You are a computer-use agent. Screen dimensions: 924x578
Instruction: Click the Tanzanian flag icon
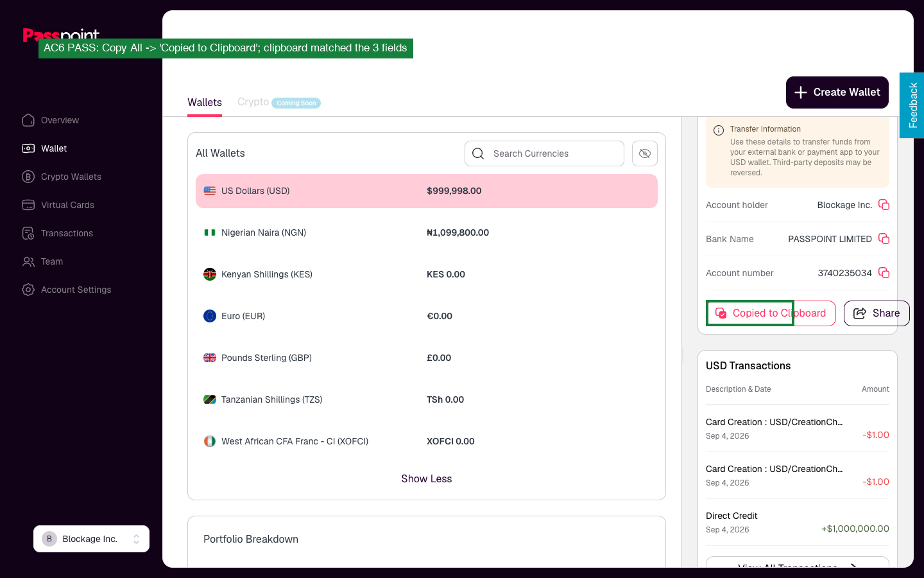(x=210, y=399)
